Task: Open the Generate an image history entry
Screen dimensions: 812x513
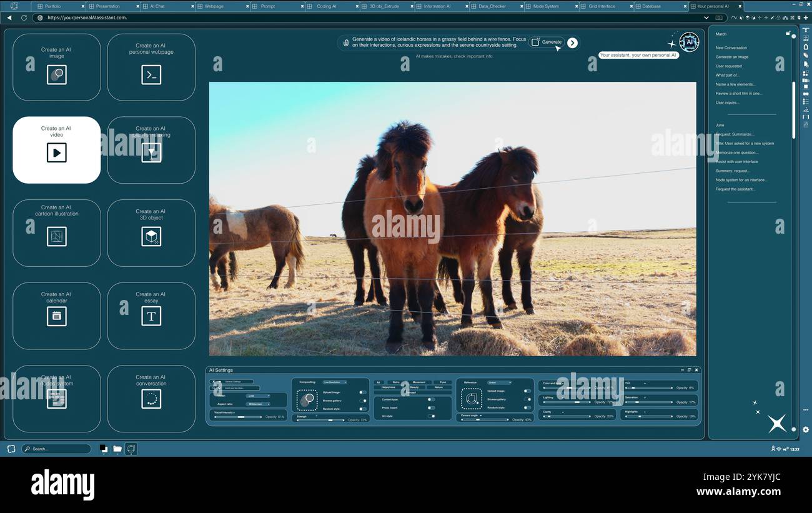Action: (732, 57)
